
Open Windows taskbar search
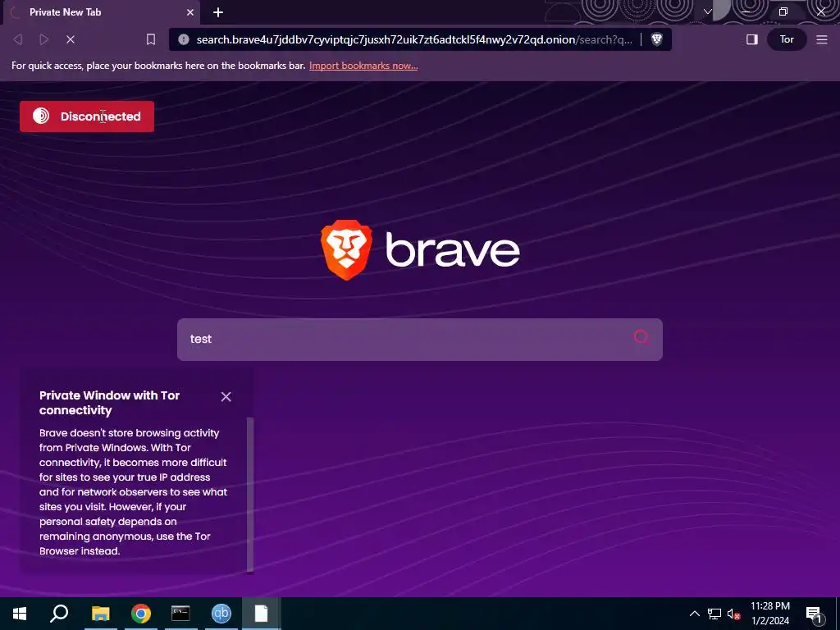59,614
